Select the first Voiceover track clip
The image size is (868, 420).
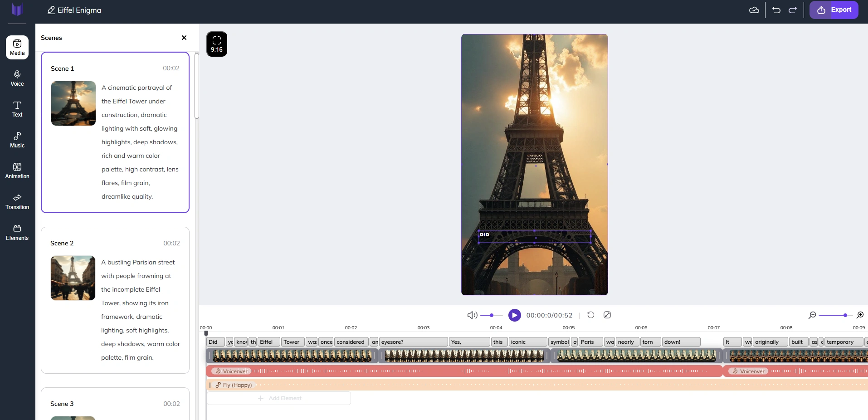pyautogui.click(x=464, y=371)
